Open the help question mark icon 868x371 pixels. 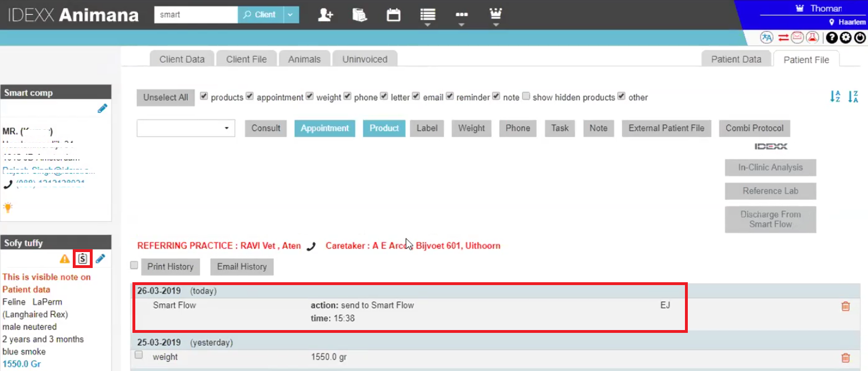tap(832, 38)
